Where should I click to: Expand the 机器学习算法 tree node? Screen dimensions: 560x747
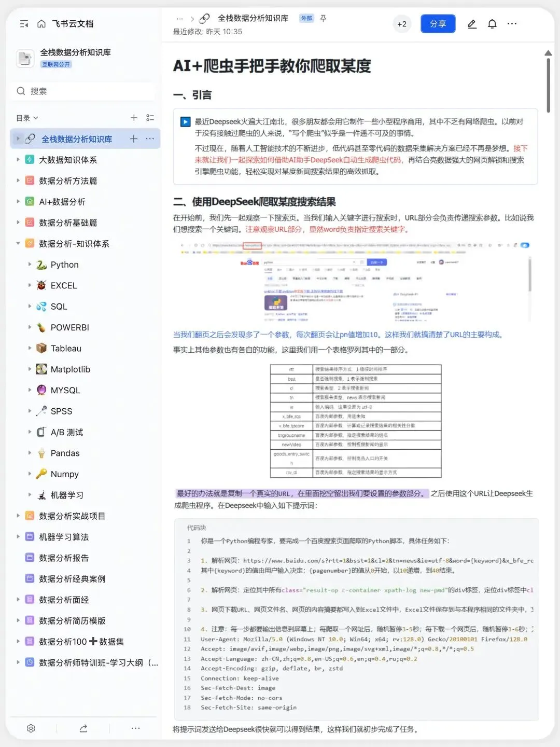[18, 537]
